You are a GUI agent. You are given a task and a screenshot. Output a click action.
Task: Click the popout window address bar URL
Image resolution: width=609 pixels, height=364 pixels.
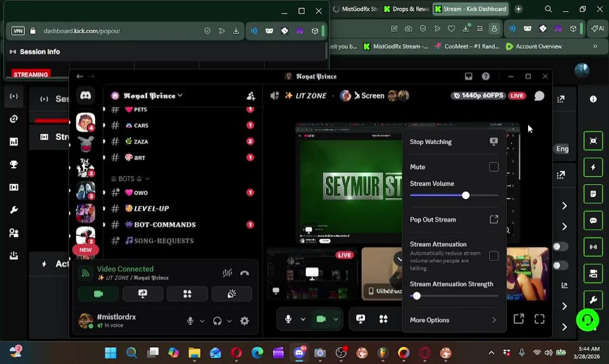(81, 31)
